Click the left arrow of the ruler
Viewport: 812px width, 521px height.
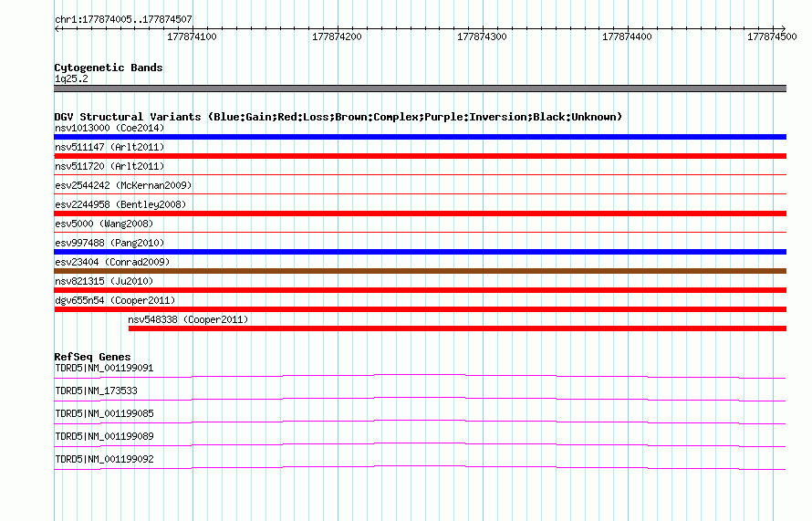(x=57, y=28)
